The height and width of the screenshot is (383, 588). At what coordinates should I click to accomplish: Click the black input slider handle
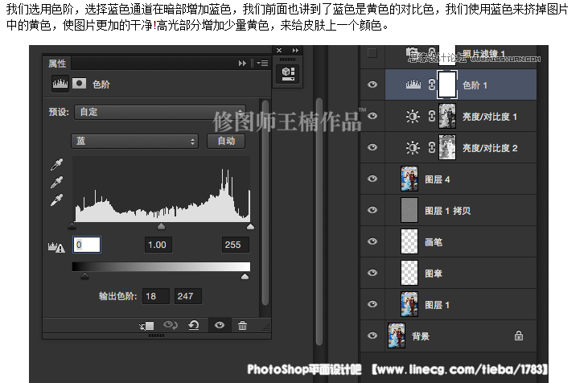tap(72, 226)
